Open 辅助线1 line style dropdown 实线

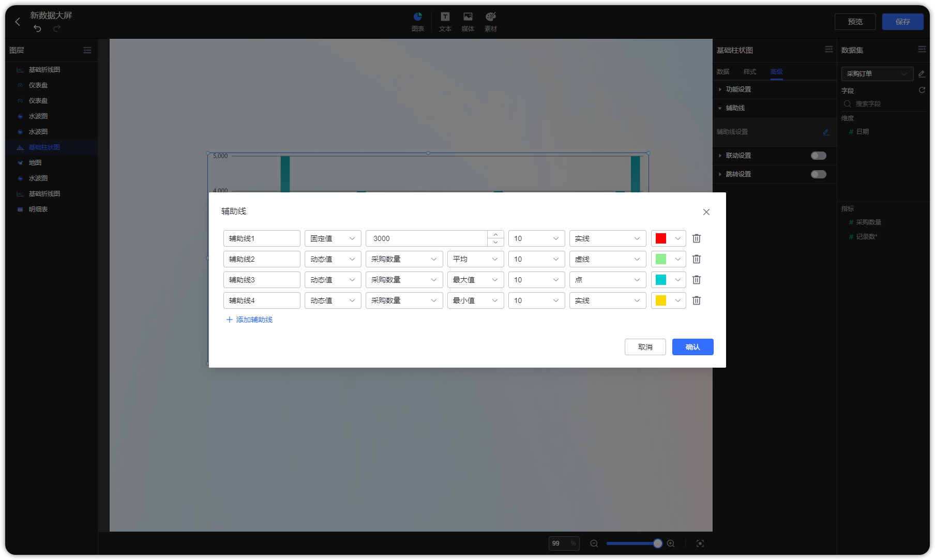click(x=608, y=238)
